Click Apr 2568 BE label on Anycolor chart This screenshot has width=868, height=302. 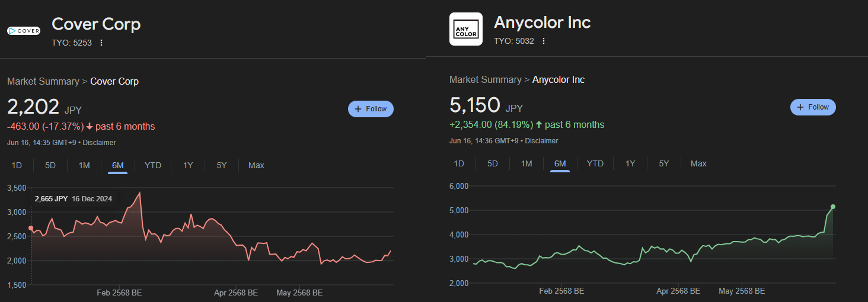[678, 291]
